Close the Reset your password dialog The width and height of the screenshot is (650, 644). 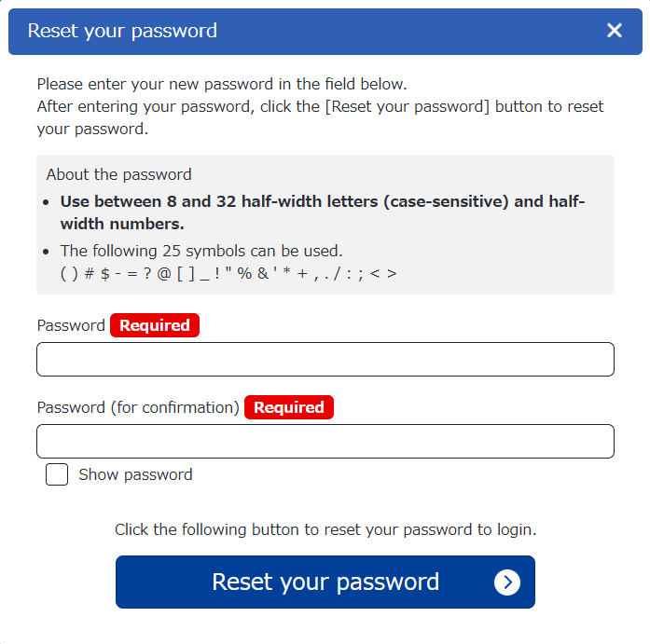615,31
